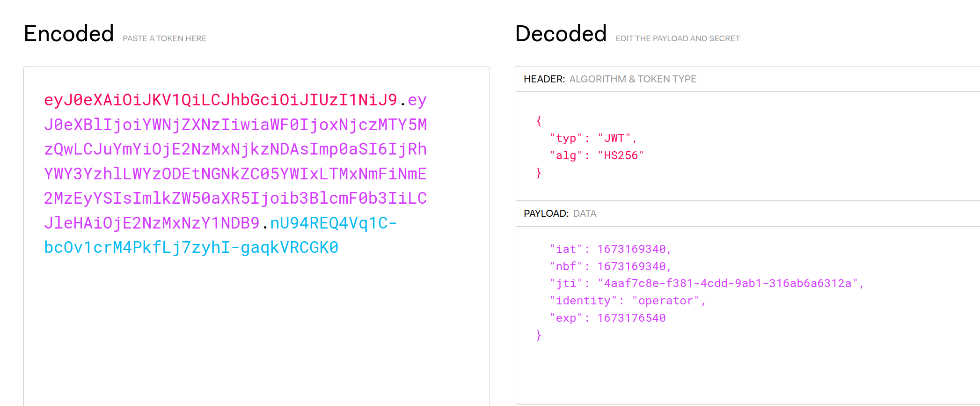980x406 pixels.
Task: Click the jti UUID string value
Action: 727,283
